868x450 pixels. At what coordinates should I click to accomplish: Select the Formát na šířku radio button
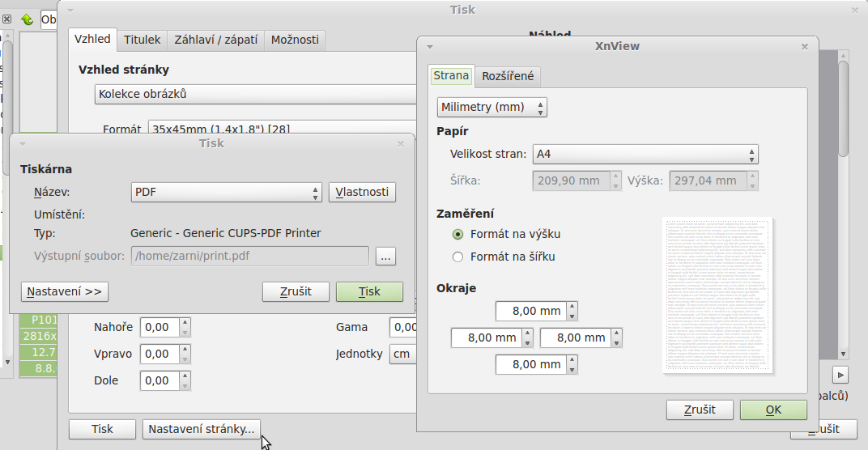458,257
